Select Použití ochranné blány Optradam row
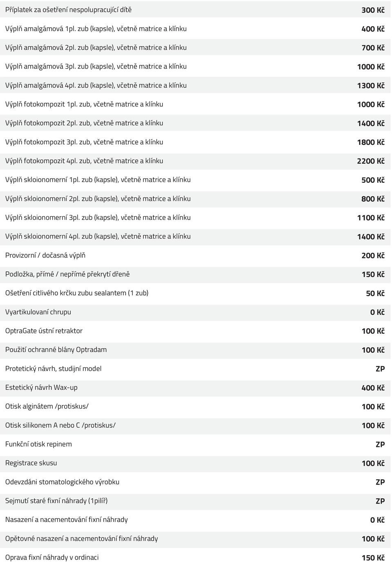Screen dimensions: 392x562 [195, 350]
